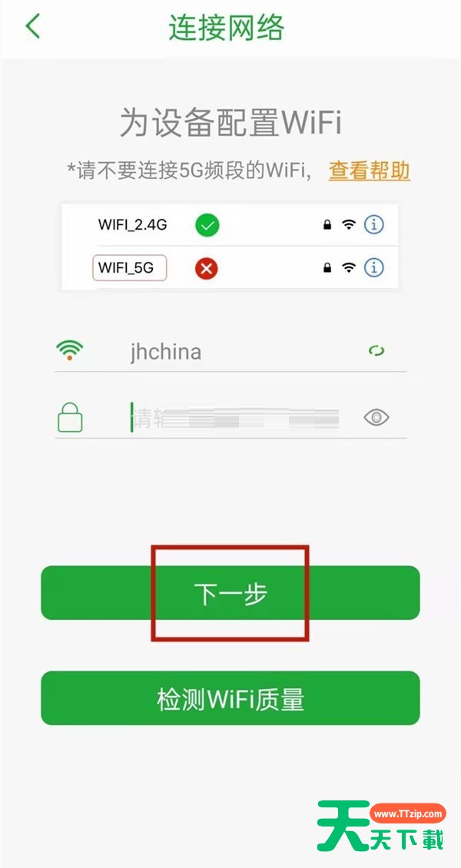Image resolution: width=461 pixels, height=868 pixels.
Task: Select the WIFI_2.4G label in example
Action: (133, 225)
